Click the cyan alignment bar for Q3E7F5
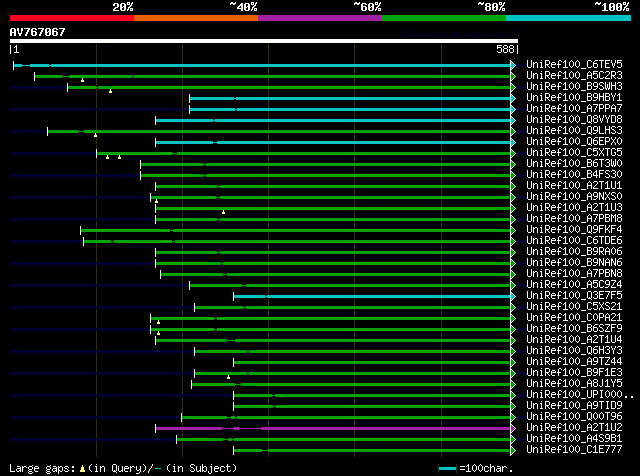 click(x=372, y=296)
